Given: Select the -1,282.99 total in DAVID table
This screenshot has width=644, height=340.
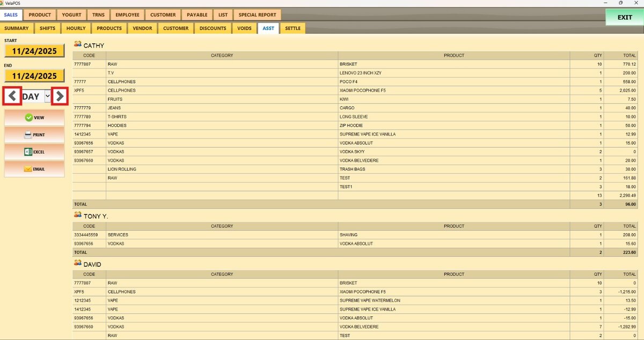Looking at the screenshot, I should click(x=626, y=327).
